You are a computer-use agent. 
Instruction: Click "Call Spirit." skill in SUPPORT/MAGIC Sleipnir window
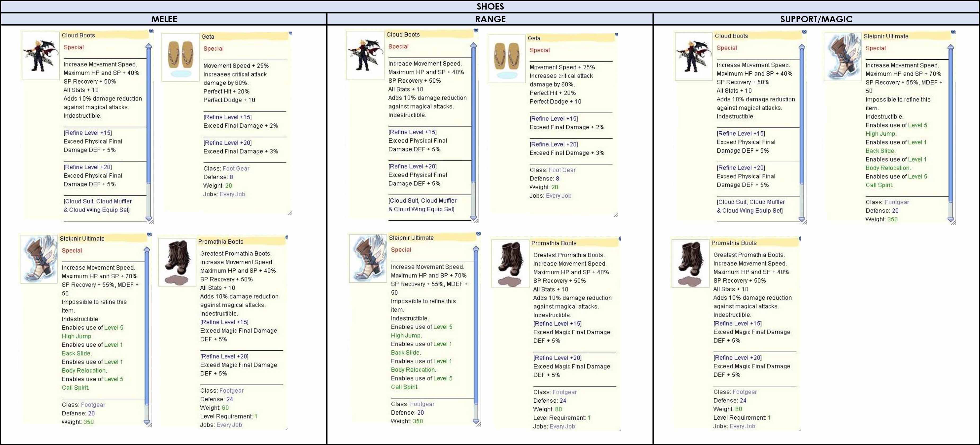coord(880,185)
